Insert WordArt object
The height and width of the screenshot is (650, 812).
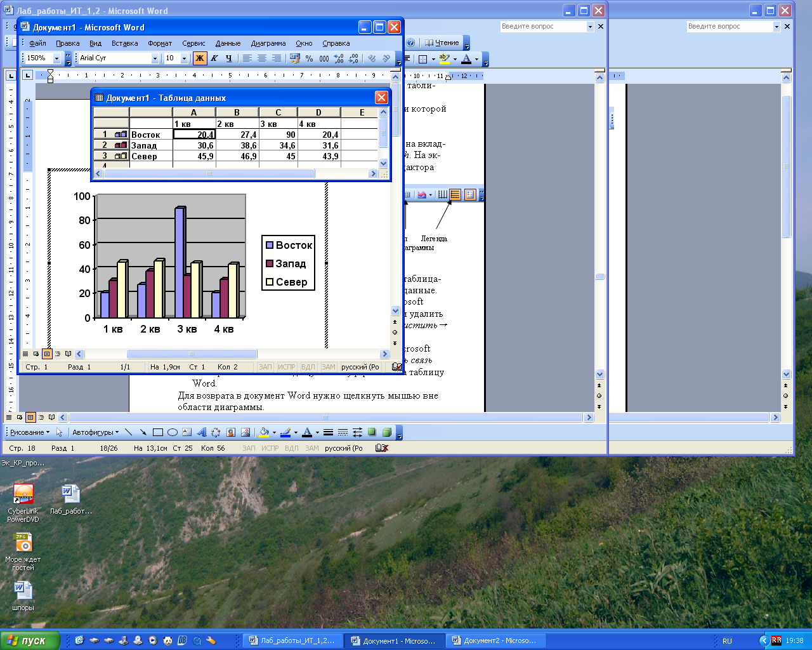[x=201, y=432]
